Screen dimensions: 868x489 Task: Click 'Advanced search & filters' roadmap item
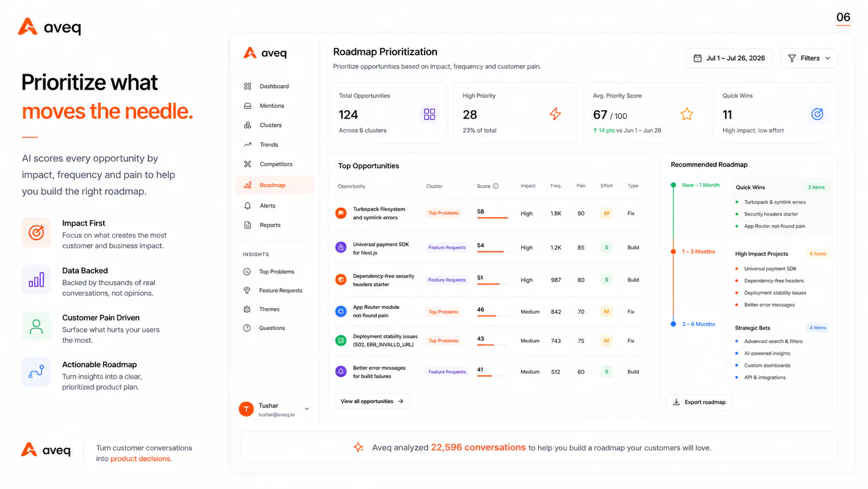773,341
